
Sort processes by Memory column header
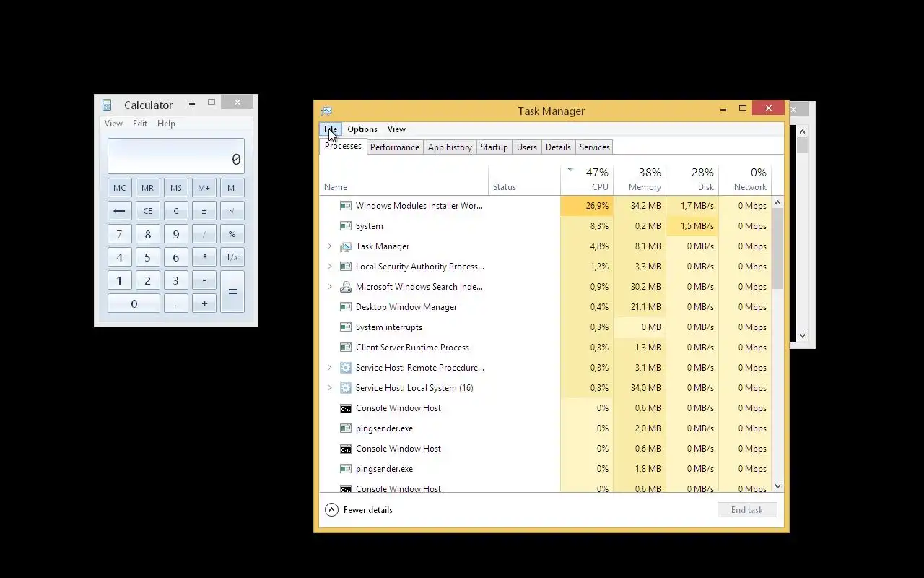640,179
